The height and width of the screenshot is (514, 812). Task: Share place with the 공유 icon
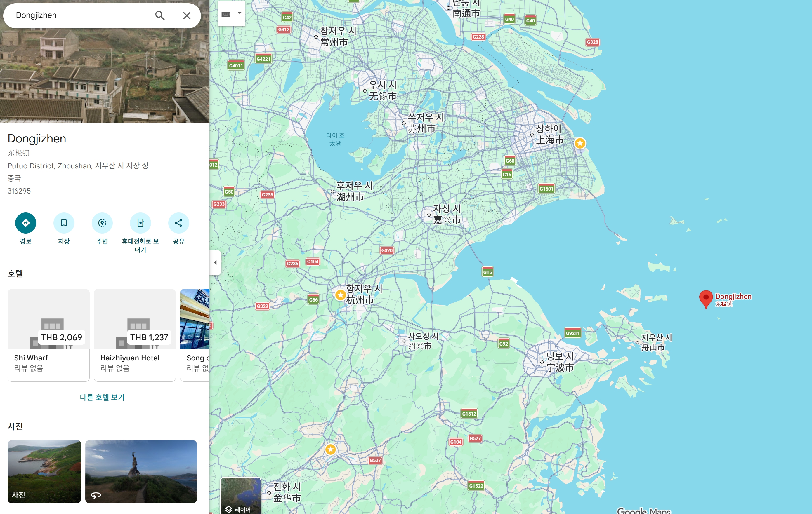pyautogui.click(x=178, y=223)
